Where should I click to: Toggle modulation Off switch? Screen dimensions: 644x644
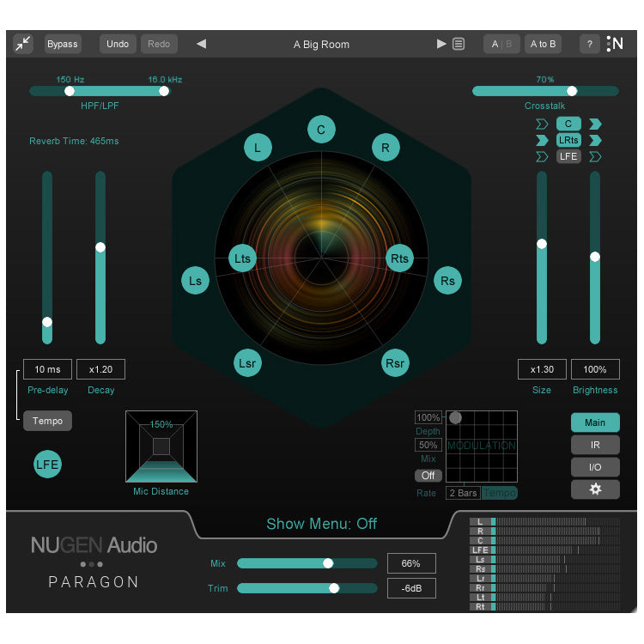[x=428, y=475]
